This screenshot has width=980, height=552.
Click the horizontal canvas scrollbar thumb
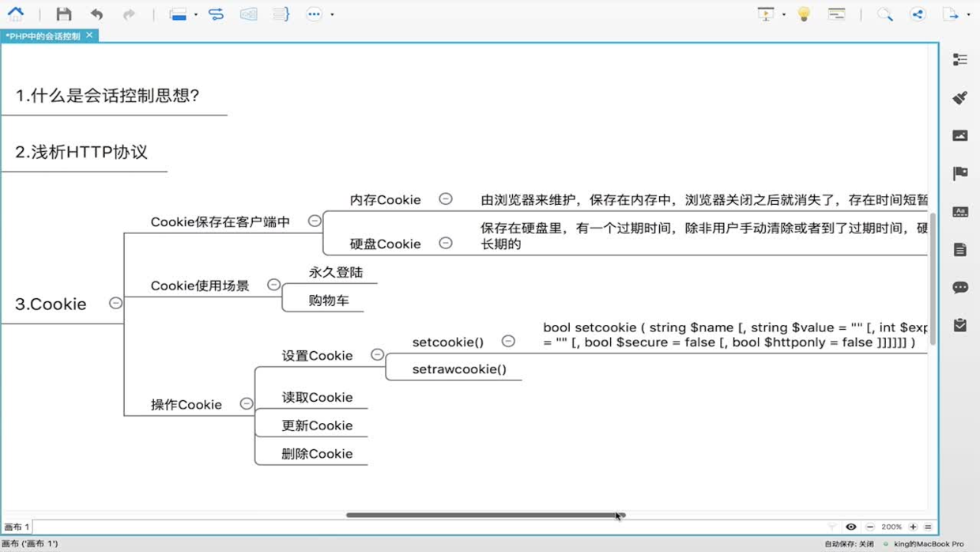[x=485, y=515]
